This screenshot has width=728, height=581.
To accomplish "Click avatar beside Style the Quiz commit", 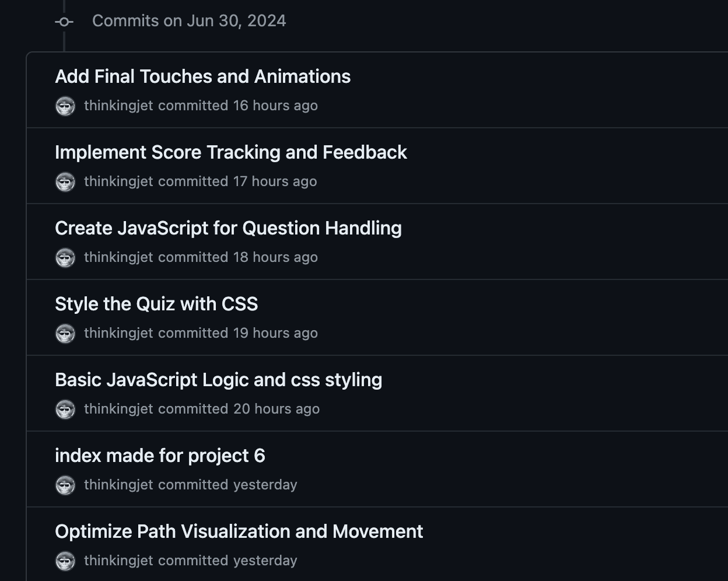I will pyautogui.click(x=65, y=334).
